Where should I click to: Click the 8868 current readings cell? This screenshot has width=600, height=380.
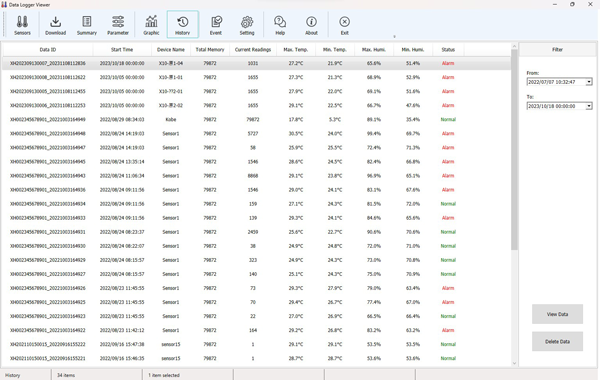pyautogui.click(x=253, y=176)
